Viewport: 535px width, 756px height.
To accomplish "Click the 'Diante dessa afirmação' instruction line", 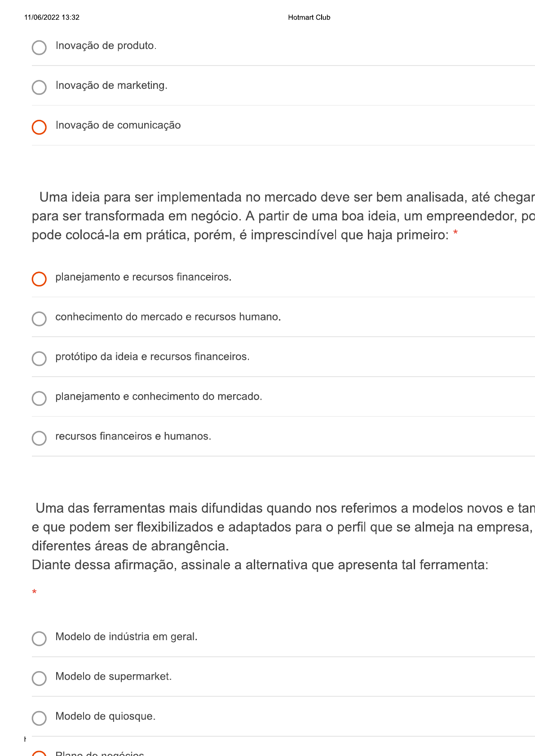I will click(260, 565).
